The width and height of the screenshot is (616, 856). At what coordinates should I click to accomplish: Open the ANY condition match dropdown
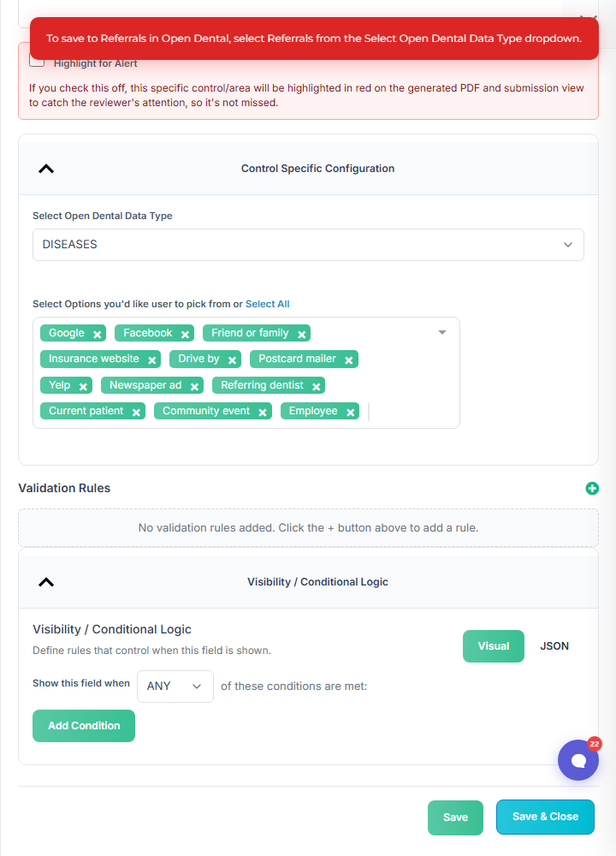coord(175,687)
